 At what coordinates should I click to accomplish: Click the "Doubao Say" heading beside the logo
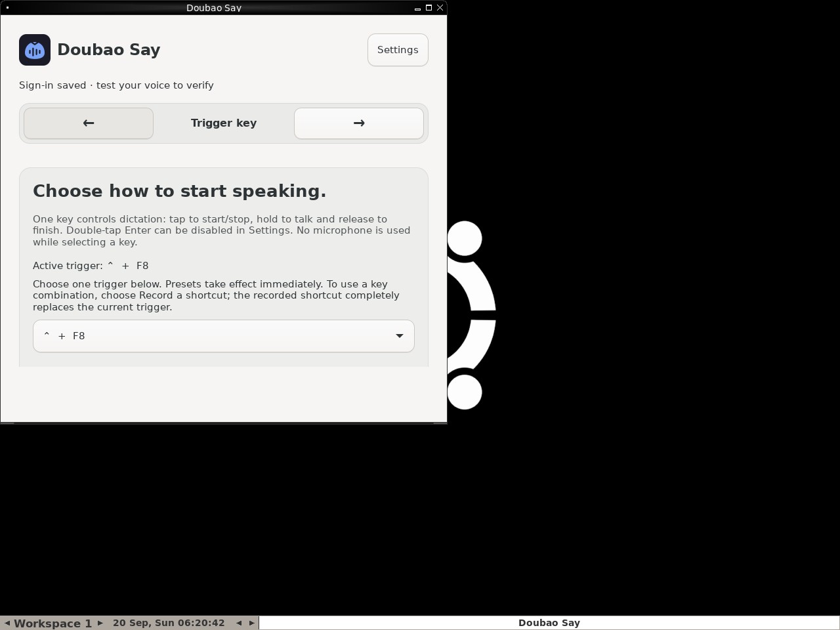(109, 50)
